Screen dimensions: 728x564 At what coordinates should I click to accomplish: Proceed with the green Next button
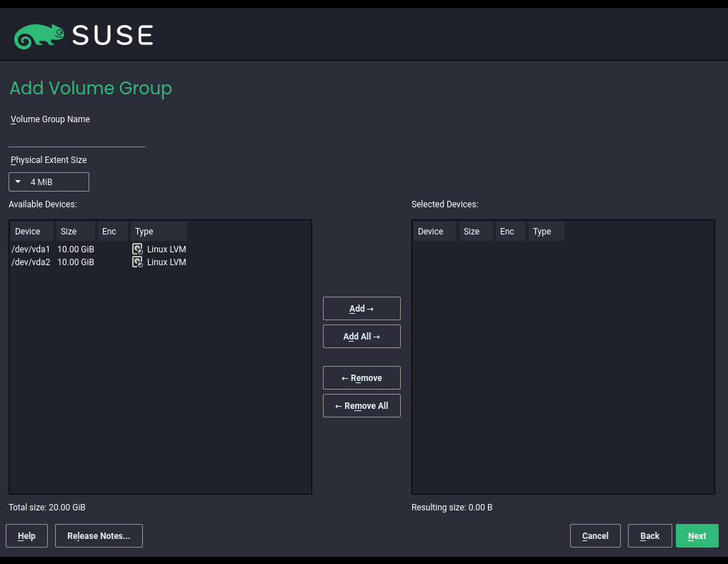tap(697, 536)
